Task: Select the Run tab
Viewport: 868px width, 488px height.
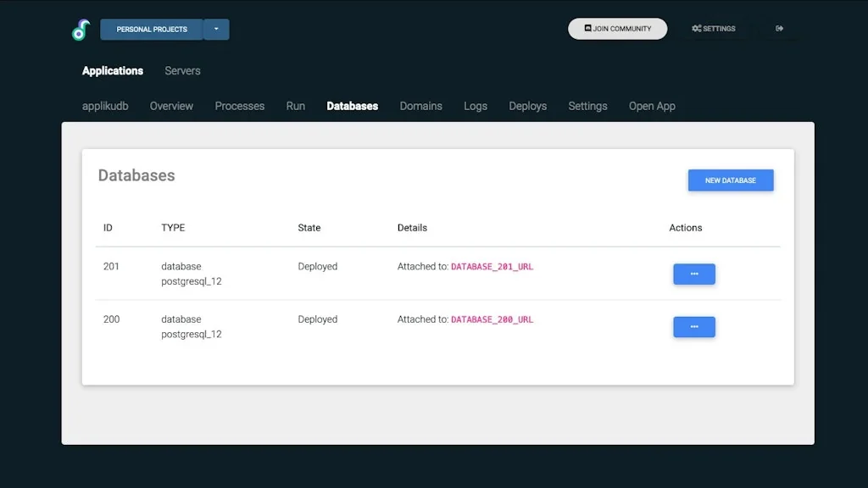Action: [x=295, y=106]
